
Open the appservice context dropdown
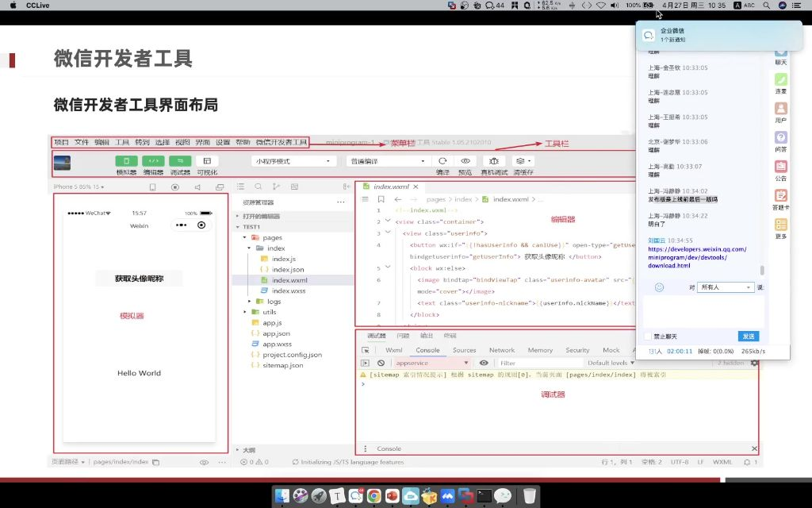coord(432,363)
